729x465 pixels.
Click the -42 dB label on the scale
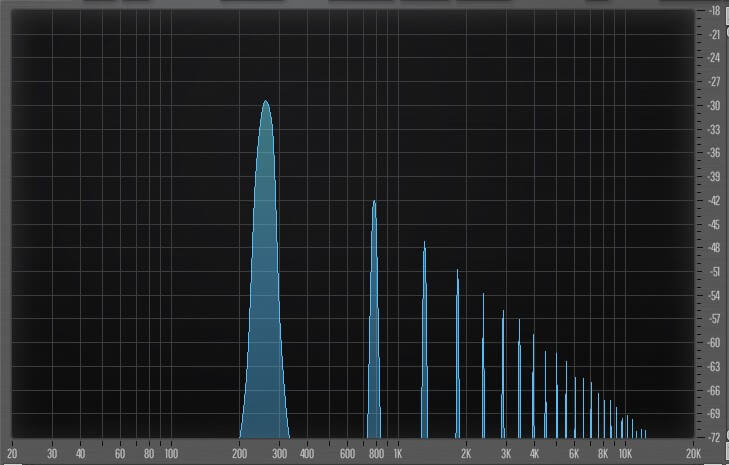(x=714, y=200)
